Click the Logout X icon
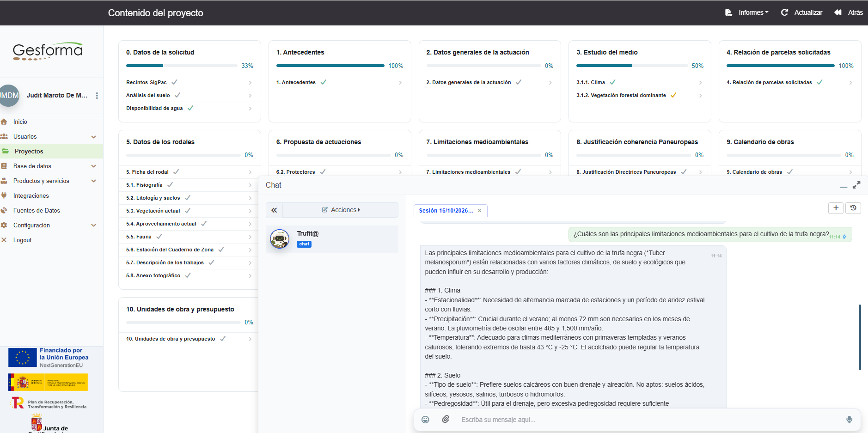Viewport: 868px width, 433px height. [x=4, y=240]
